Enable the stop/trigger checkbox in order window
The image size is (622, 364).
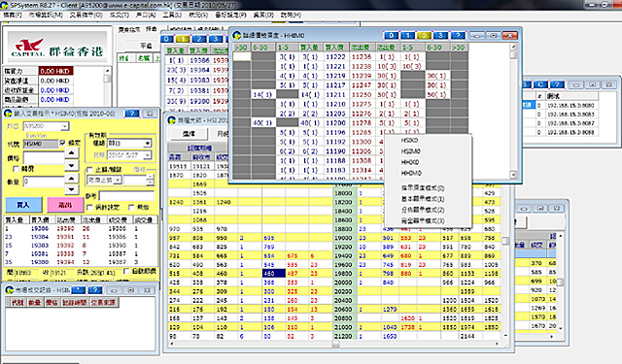89,170
